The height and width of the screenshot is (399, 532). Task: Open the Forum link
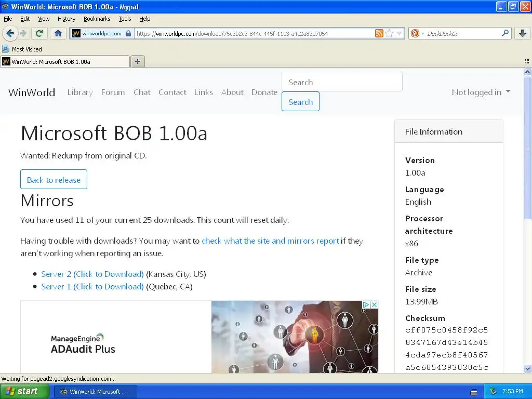tap(113, 92)
